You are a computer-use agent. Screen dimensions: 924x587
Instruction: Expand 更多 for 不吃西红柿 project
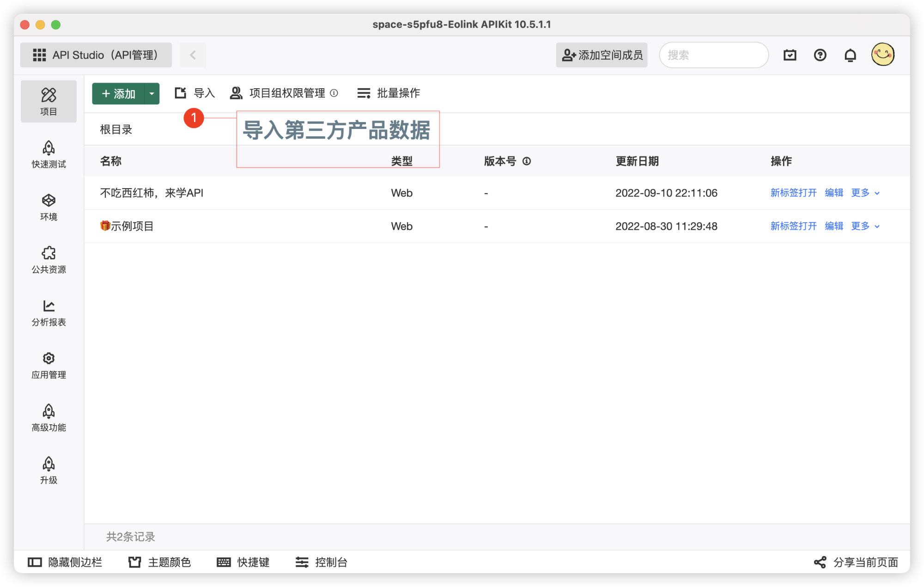(865, 193)
